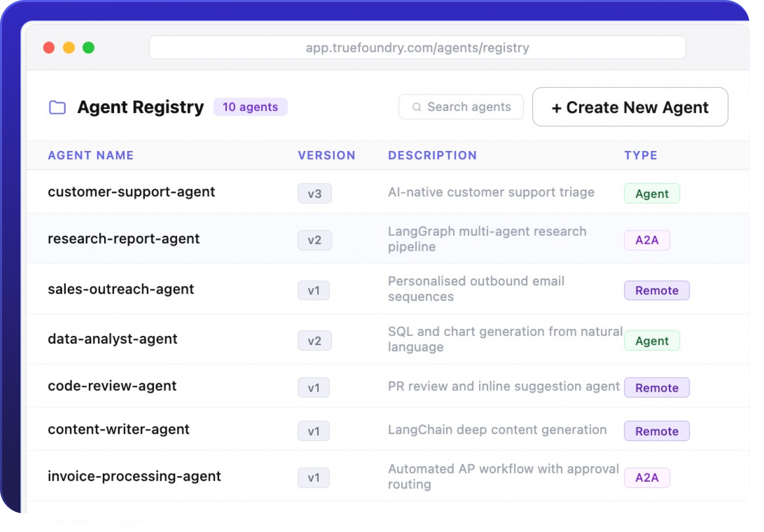
Task: Click the Remote tag for code-review-agent
Action: [x=657, y=388]
